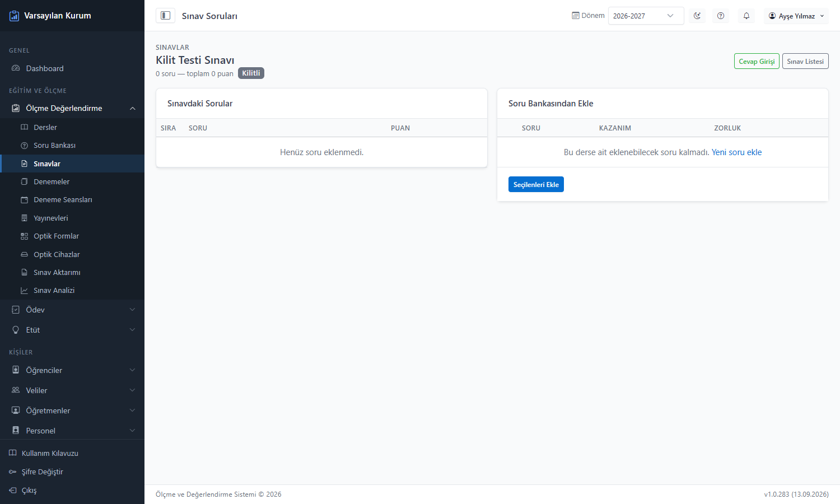Click the Kilitli status badge
The height and width of the screenshot is (504, 840).
[251, 73]
